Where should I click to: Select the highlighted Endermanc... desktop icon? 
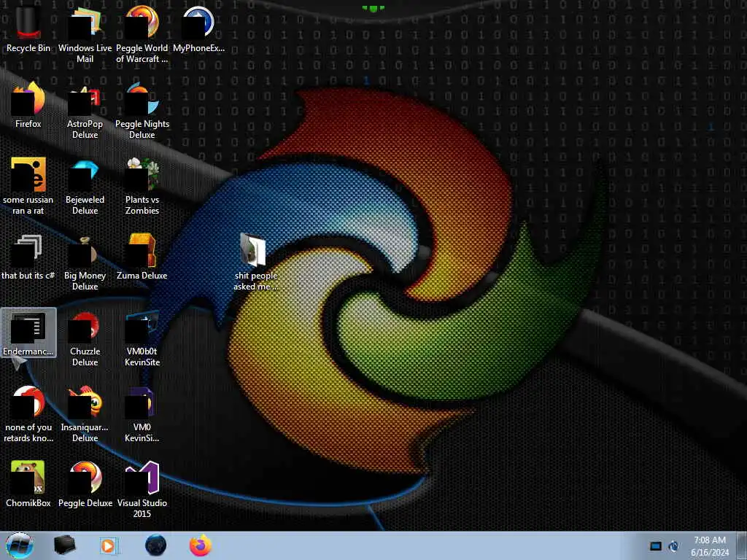[x=28, y=332]
